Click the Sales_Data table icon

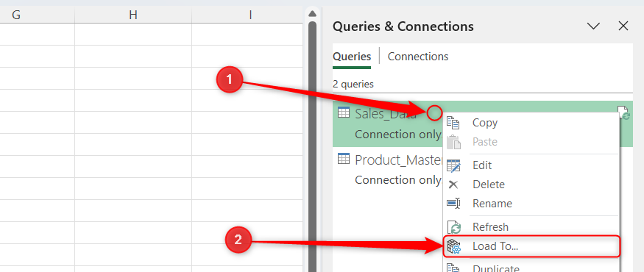(344, 112)
